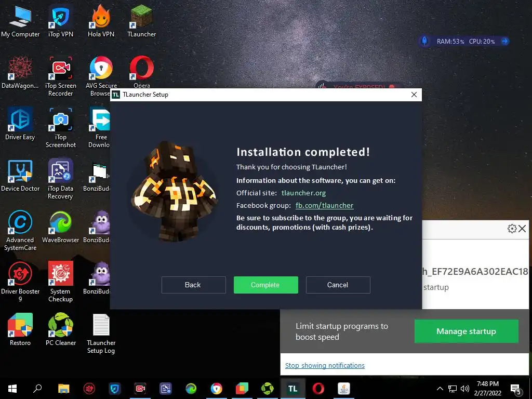Open taskbar search magnifier
Screen dimensions: 532x399
point(37,389)
